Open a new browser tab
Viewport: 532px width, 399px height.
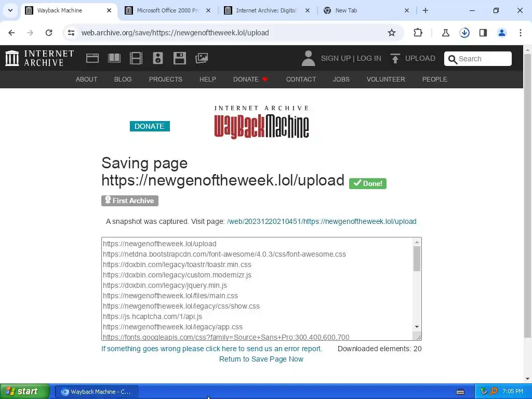pos(425,10)
